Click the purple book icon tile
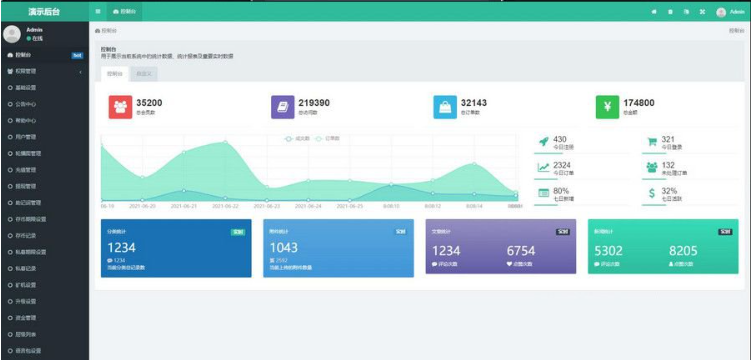The width and height of the screenshot is (751, 360). [283, 107]
